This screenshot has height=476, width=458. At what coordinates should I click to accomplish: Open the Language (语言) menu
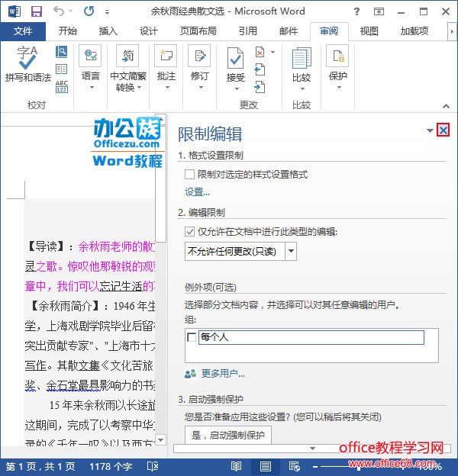[90, 67]
